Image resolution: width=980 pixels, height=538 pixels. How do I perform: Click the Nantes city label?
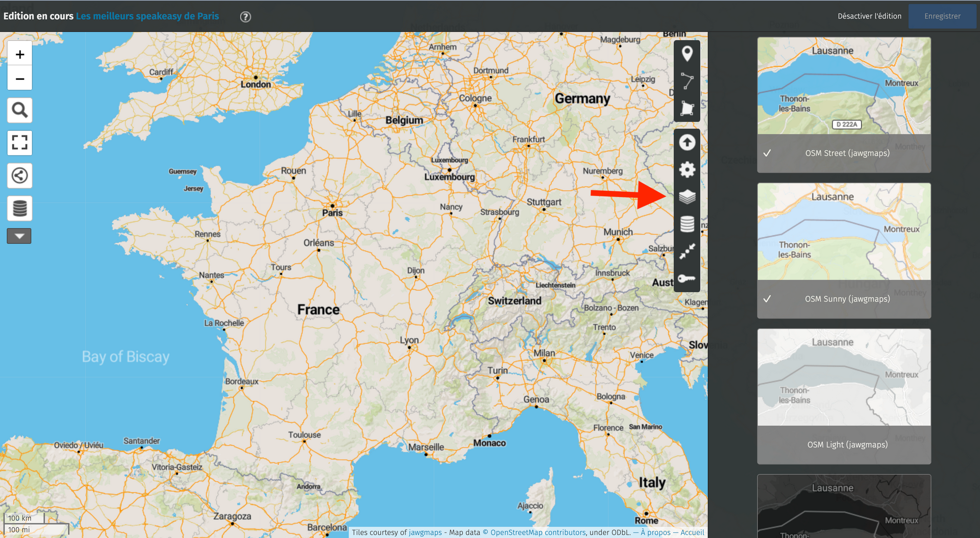point(212,275)
